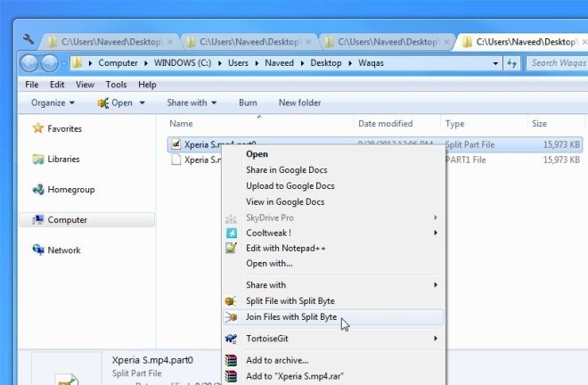Select the third C:\Users\Naveed\Desktop tab

[x=387, y=42]
